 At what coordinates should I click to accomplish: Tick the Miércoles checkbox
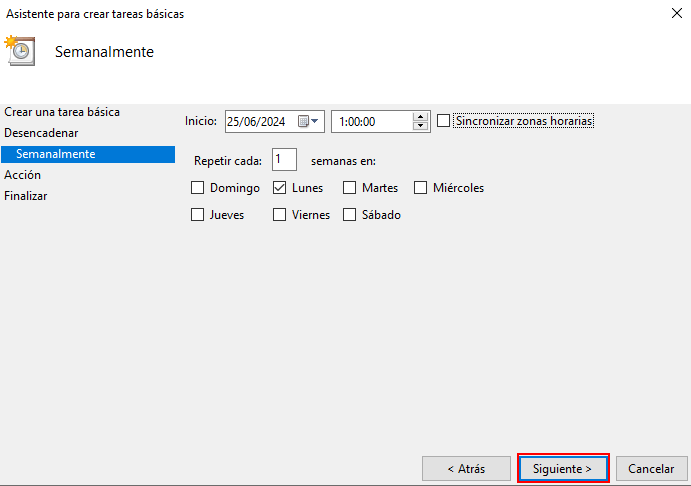point(421,188)
